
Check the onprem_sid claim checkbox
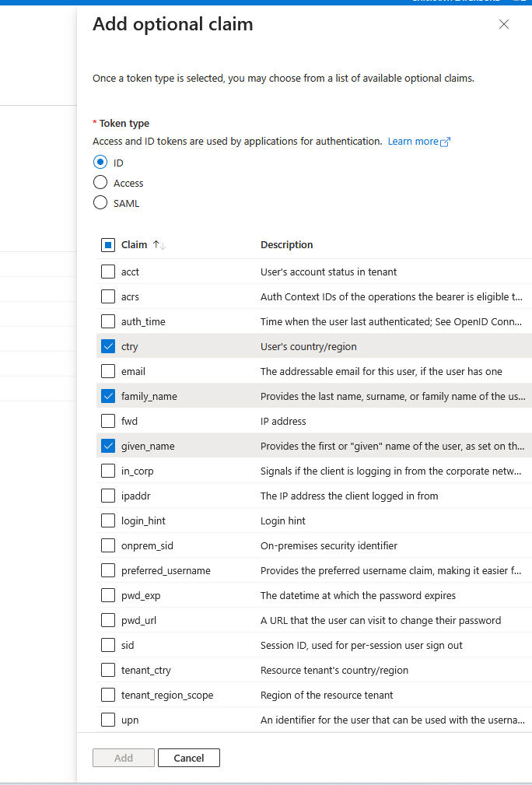(x=108, y=545)
